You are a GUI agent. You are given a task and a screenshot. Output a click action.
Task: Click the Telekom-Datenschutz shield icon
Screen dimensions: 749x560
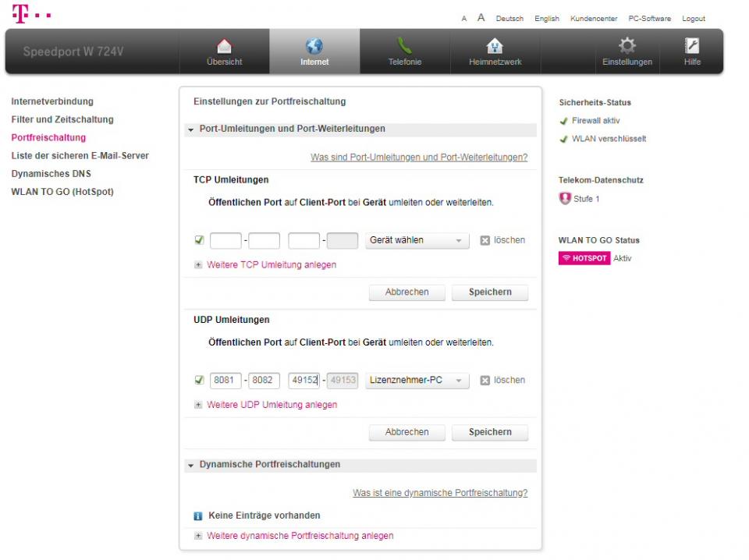(x=565, y=199)
